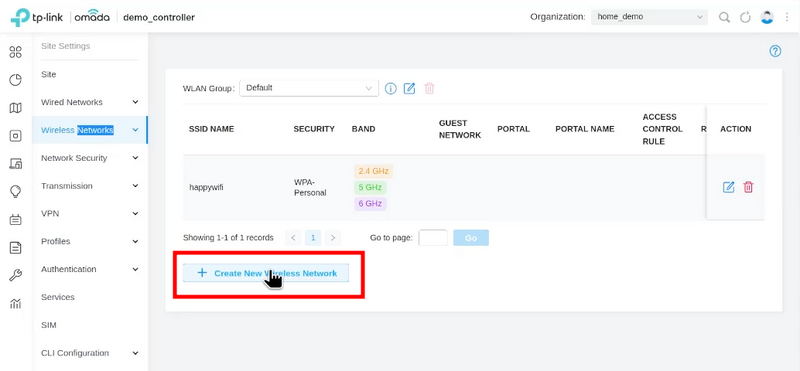Open the user account avatar
Image resolution: width=800 pixels, height=371 pixels.
(767, 17)
